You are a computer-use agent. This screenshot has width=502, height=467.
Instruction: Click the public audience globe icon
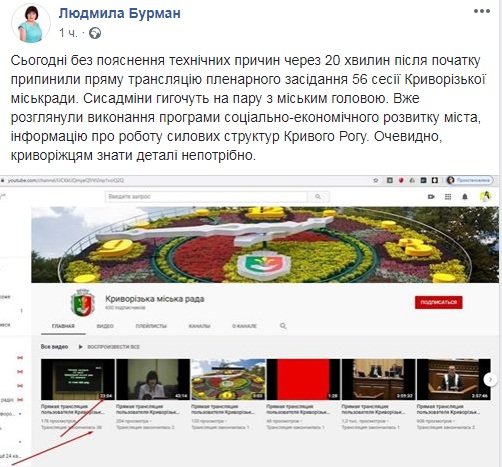point(95,33)
